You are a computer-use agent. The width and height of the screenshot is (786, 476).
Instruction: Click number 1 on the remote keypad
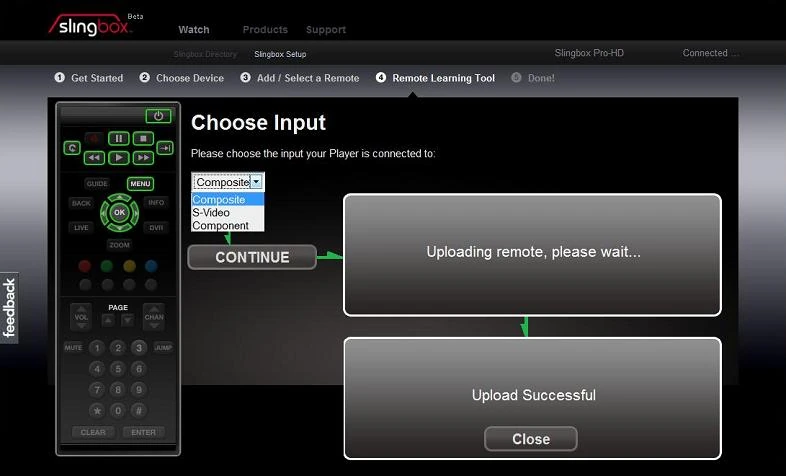[x=97, y=348]
